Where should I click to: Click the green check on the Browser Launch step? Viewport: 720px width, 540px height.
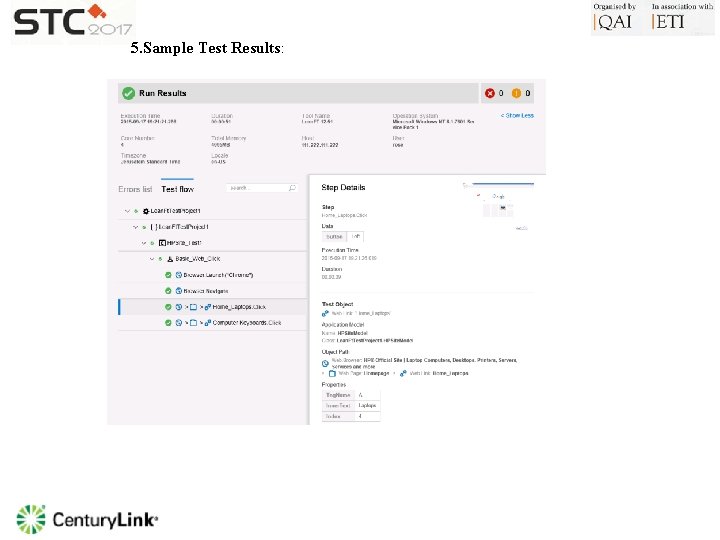pyautogui.click(x=168, y=275)
